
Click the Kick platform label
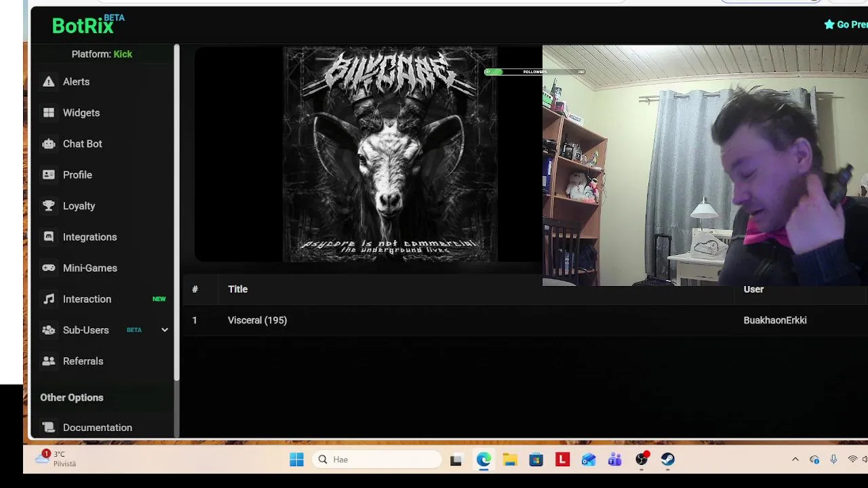123,54
